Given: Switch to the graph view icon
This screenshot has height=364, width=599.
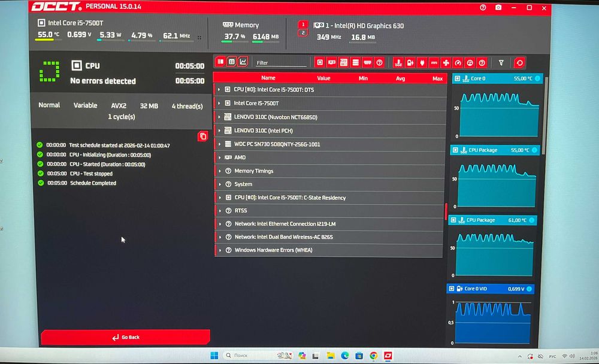Looking at the screenshot, I should (243, 62).
